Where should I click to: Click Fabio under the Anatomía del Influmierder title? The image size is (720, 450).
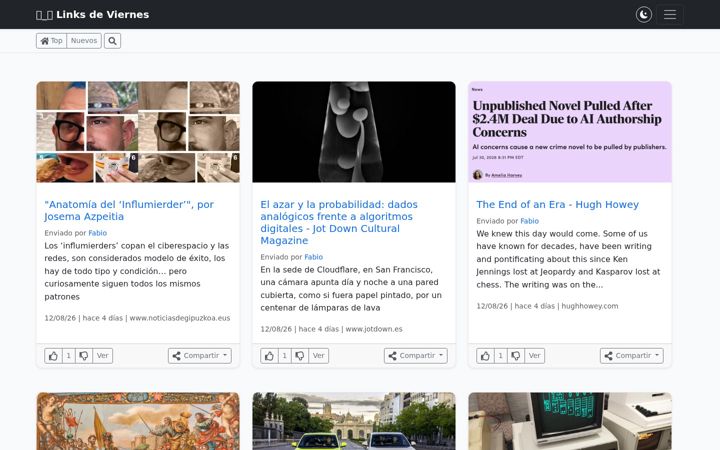pos(97,233)
